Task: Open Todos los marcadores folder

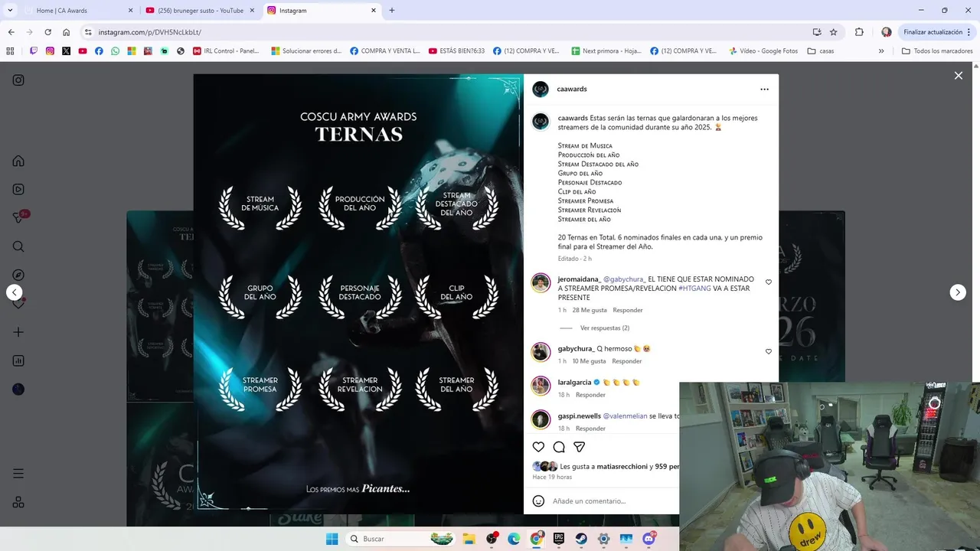Action: pyautogui.click(x=937, y=51)
